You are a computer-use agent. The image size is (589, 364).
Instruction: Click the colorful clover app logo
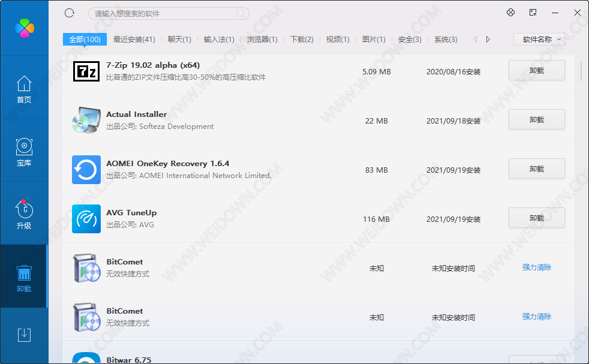point(25,28)
